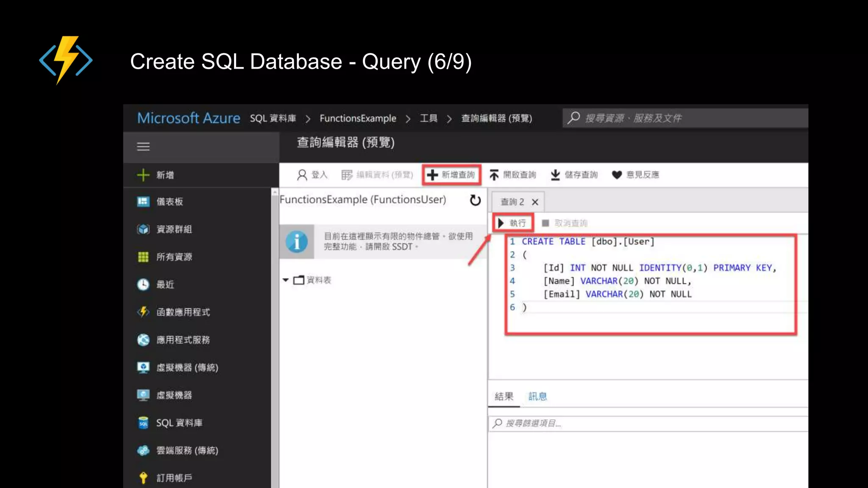Click the [Name] VARCHAR(20) line
The width and height of the screenshot is (868, 488).
tap(617, 281)
